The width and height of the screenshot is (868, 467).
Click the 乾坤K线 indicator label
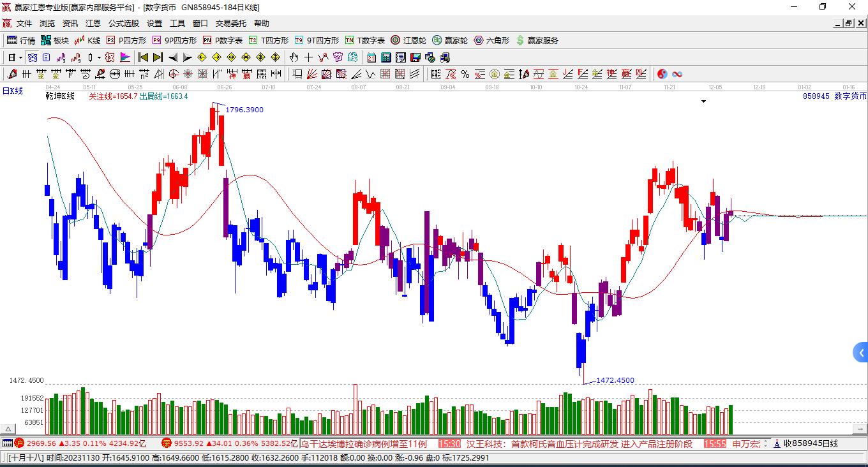[x=60, y=96]
